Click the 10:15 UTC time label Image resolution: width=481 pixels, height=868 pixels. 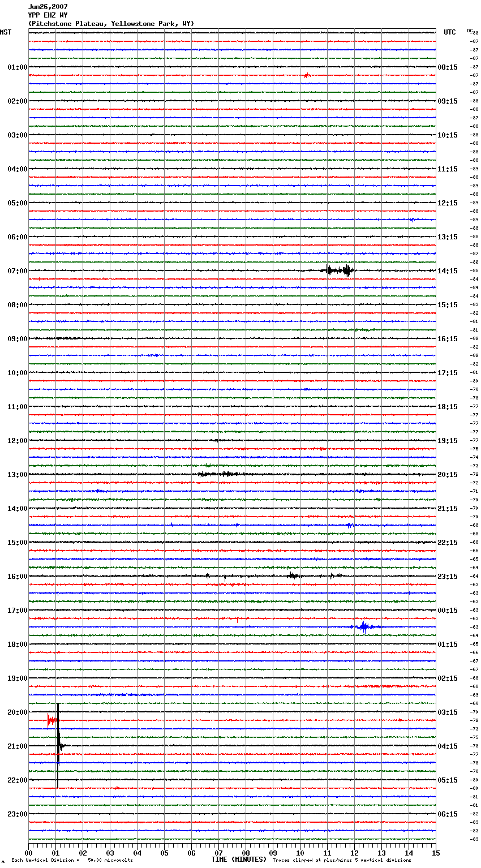pos(448,135)
